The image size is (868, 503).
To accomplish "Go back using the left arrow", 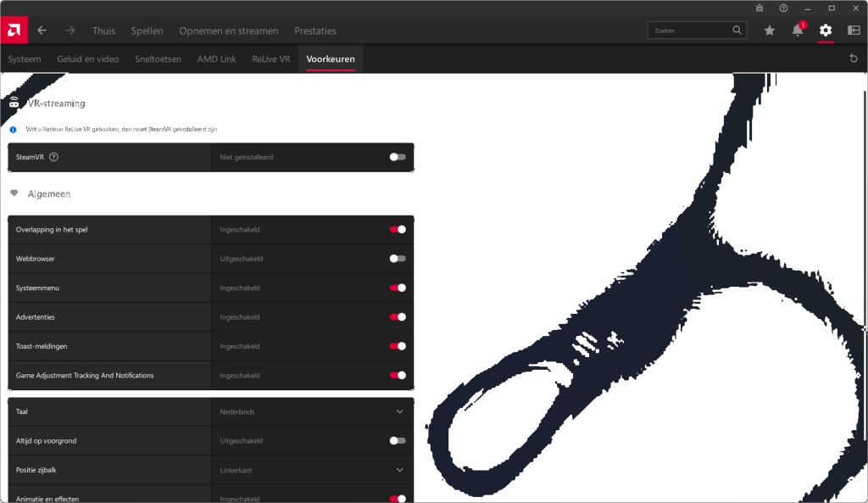I will point(42,31).
